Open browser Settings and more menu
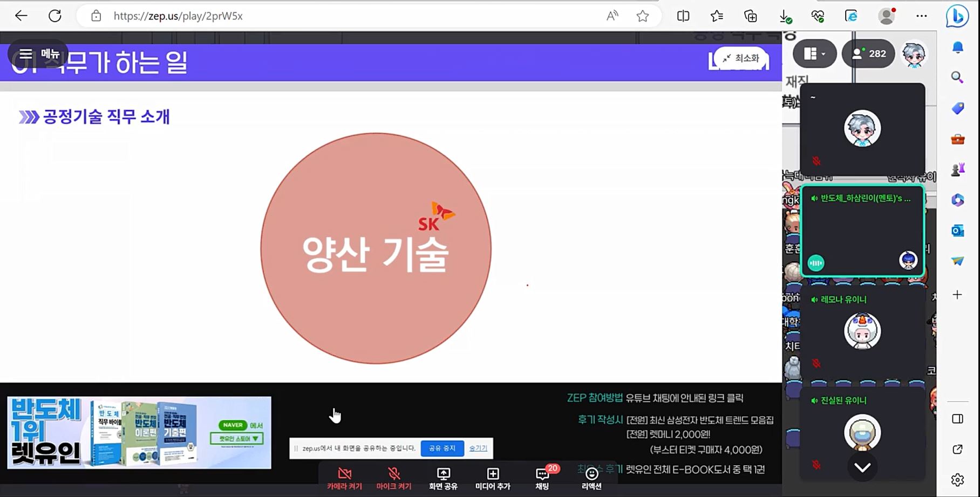Screen dimensions: 980x497 [x=921, y=16]
